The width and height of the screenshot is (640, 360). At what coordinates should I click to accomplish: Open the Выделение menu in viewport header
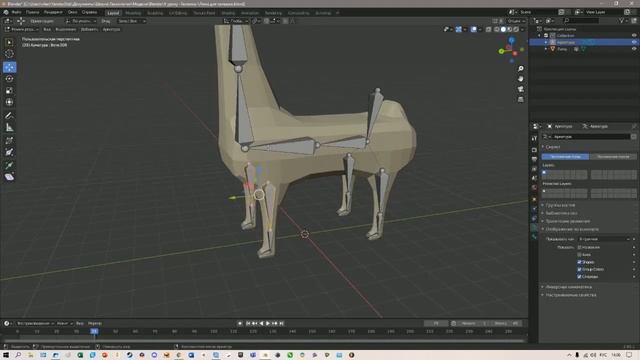[x=66, y=29]
